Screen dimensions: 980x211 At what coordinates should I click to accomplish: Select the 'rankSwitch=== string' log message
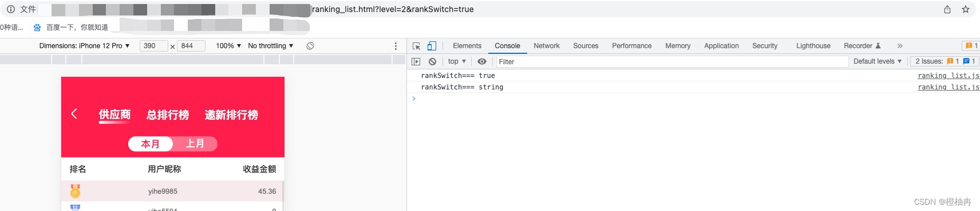click(462, 87)
